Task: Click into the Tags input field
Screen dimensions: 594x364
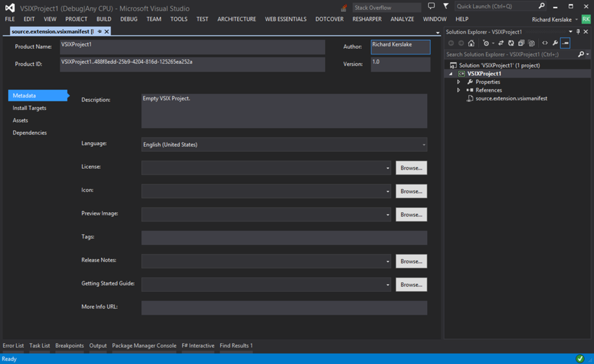Action: point(284,238)
